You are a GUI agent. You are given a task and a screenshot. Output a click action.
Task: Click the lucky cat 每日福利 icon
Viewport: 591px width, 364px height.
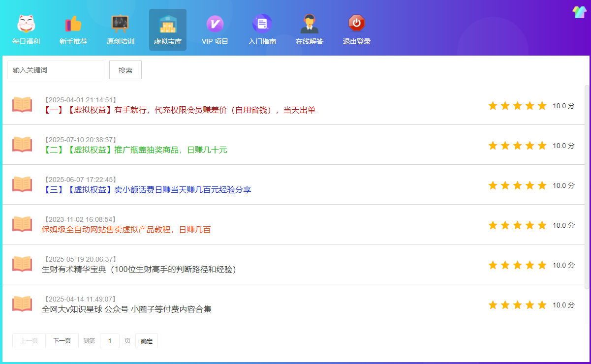pyautogui.click(x=26, y=24)
